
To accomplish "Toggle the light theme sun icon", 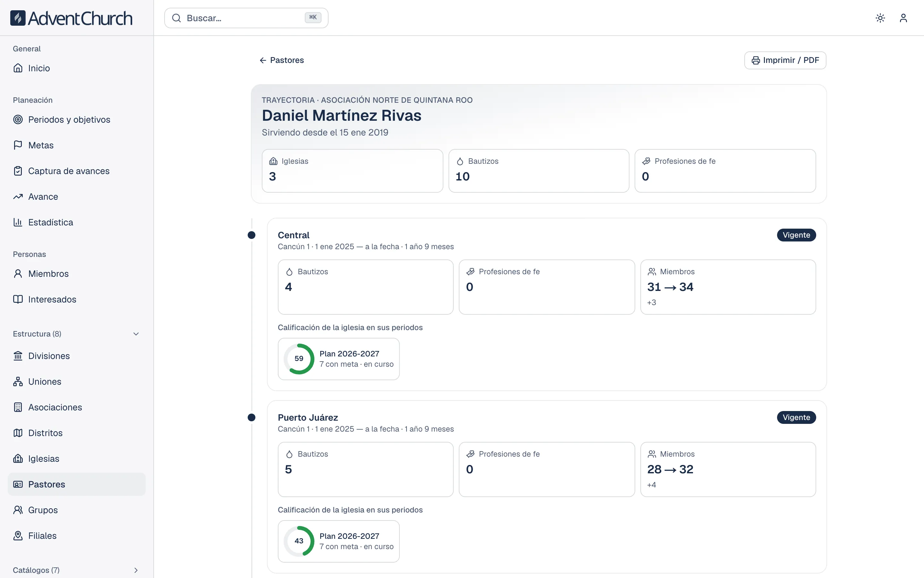I will (x=880, y=18).
